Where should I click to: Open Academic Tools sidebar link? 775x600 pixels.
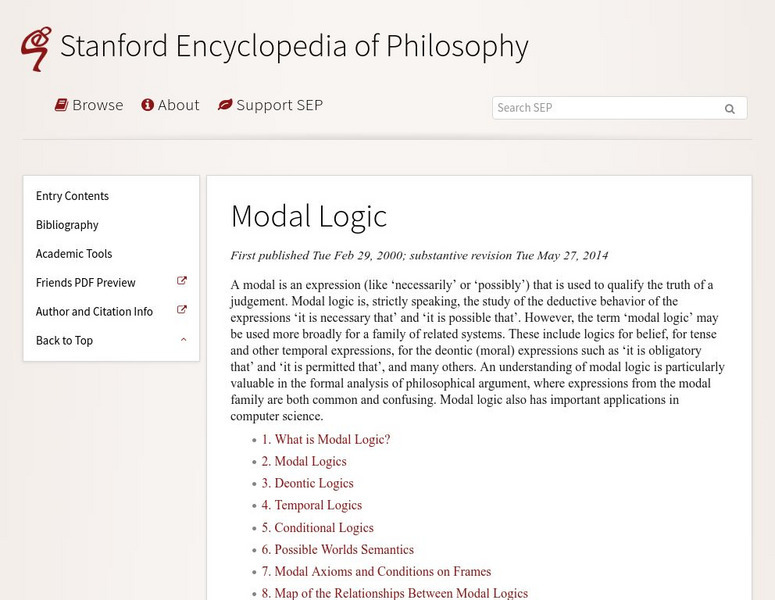(x=74, y=254)
